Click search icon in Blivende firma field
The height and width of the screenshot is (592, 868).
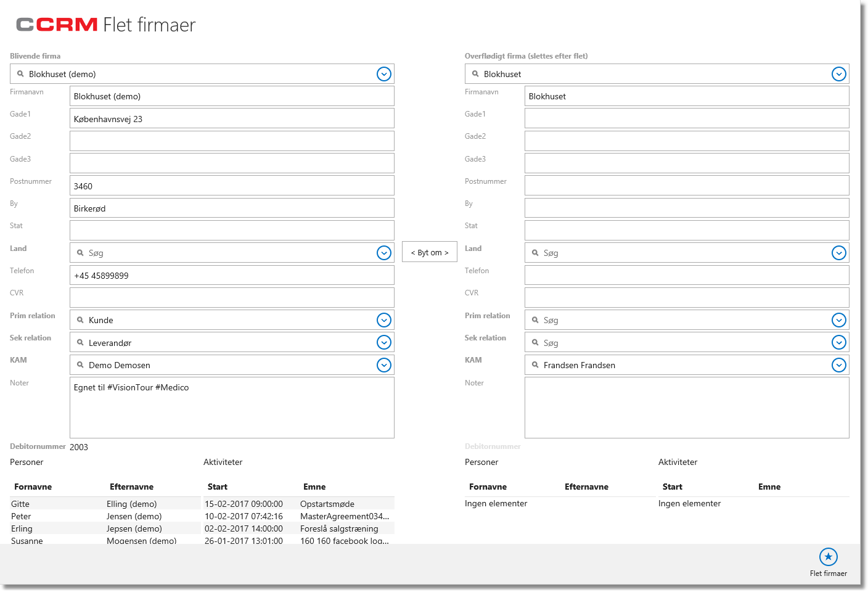pyautogui.click(x=20, y=74)
